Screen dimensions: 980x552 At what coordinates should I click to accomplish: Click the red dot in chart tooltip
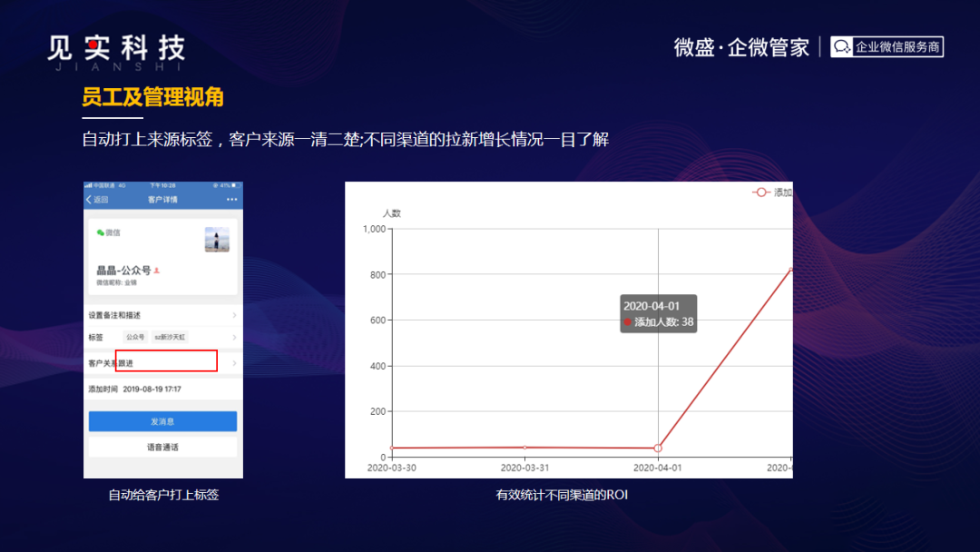627,322
